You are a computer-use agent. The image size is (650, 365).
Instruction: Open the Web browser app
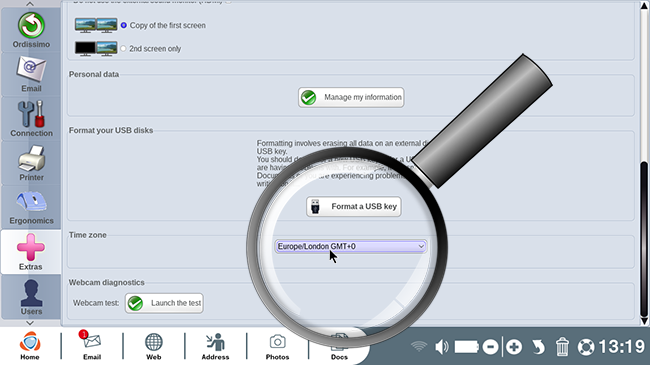click(x=153, y=346)
